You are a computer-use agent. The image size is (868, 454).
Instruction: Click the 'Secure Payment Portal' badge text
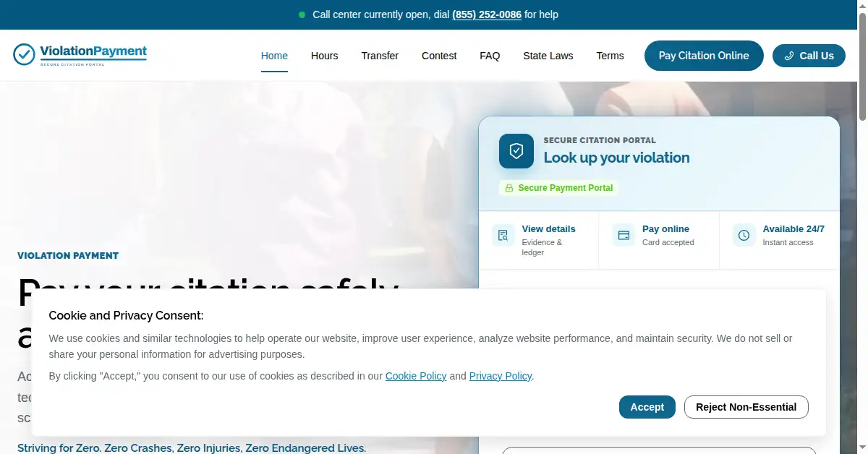(x=566, y=188)
